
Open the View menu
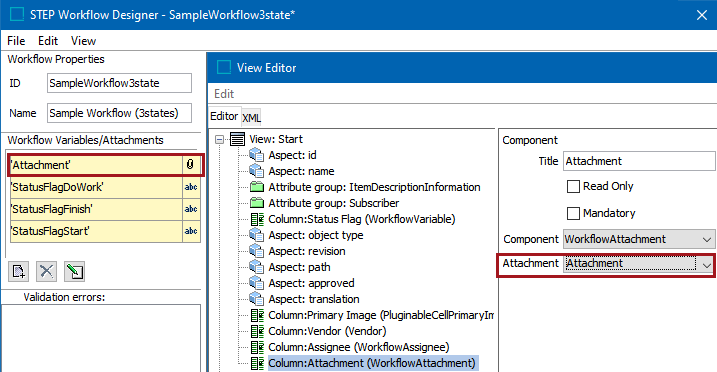coord(83,41)
